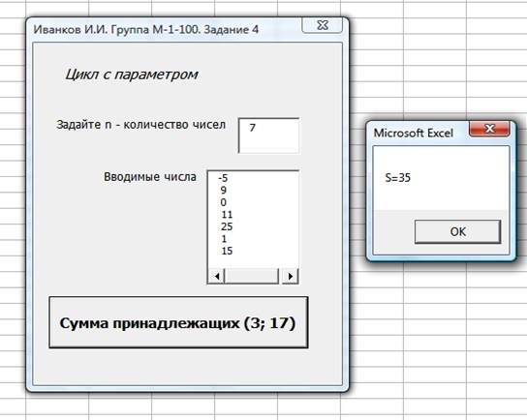Select the value 15 in the numbers list
Viewport: 527px width, 420px height.
pos(227,251)
